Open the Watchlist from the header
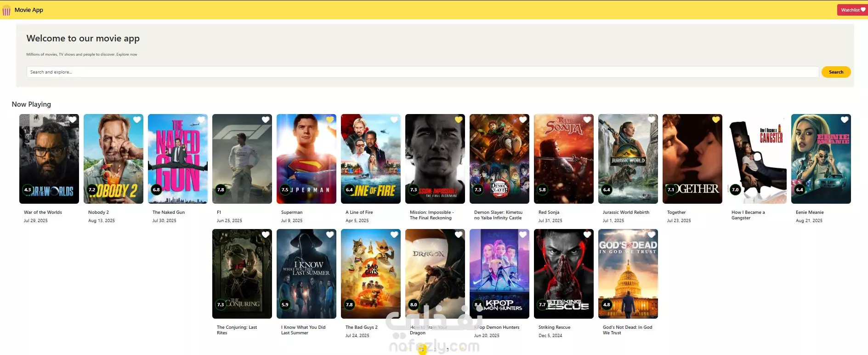This screenshot has width=868, height=355. (852, 10)
